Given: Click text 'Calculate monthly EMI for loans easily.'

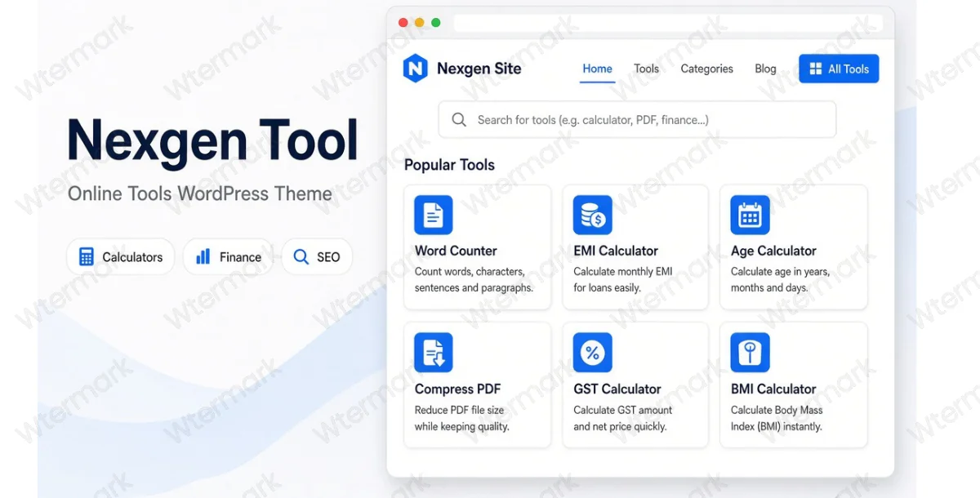Looking at the screenshot, I should tap(623, 279).
